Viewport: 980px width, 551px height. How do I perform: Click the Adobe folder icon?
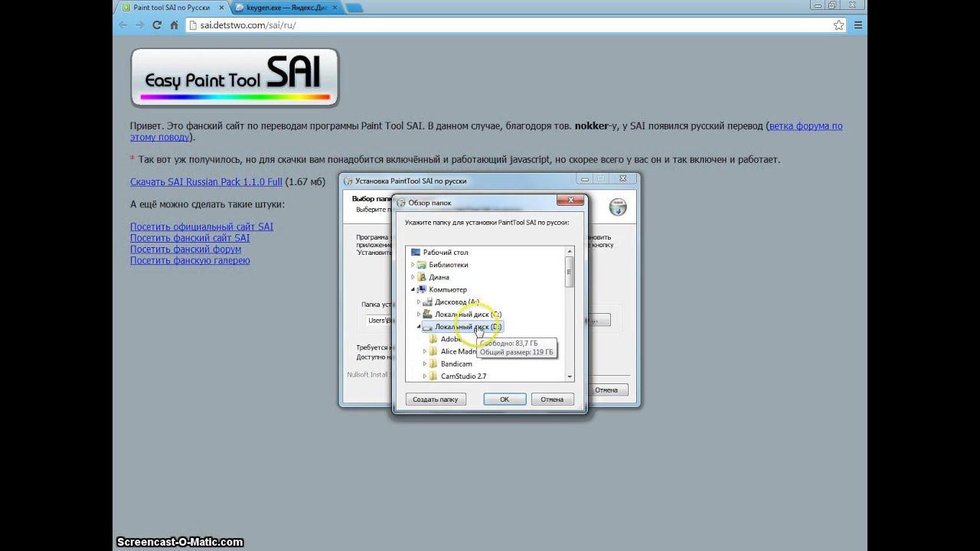pos(433,339)
